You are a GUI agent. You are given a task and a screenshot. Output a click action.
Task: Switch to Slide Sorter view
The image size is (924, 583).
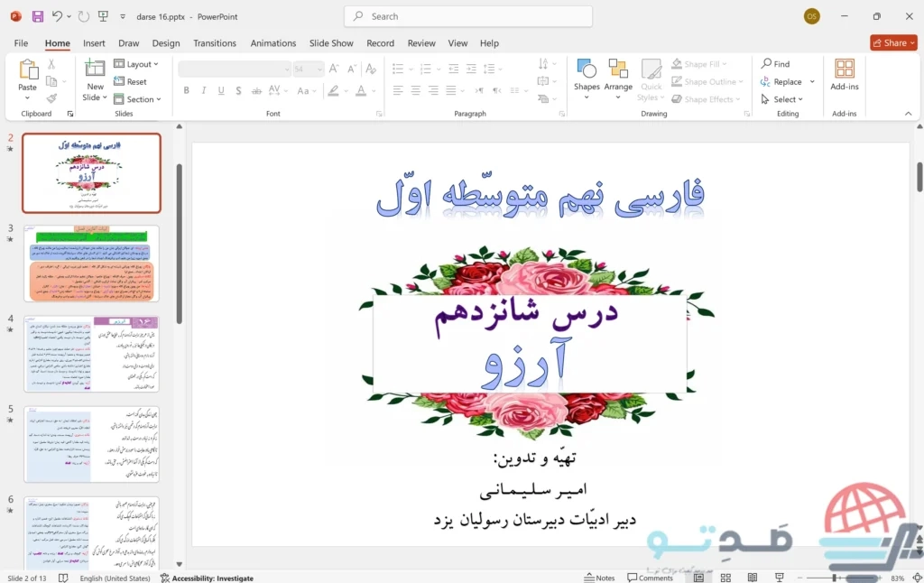(x=726, y=578)
